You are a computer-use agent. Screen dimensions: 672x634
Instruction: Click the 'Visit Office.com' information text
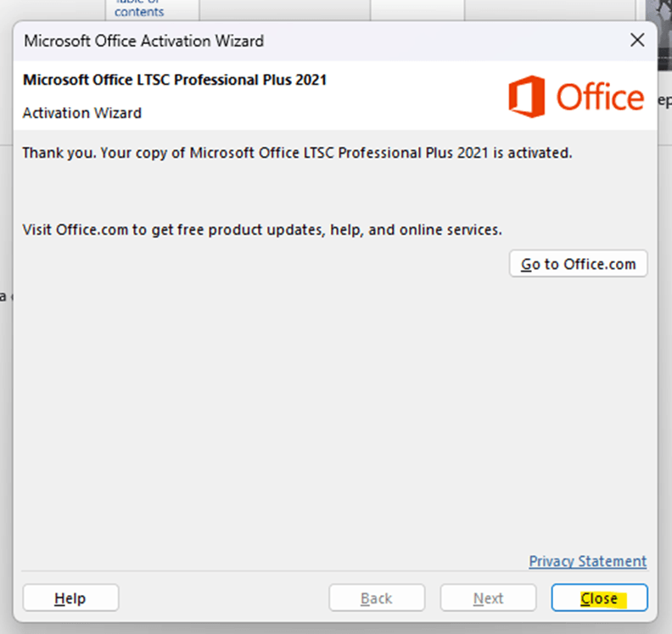tap(261, 229)
